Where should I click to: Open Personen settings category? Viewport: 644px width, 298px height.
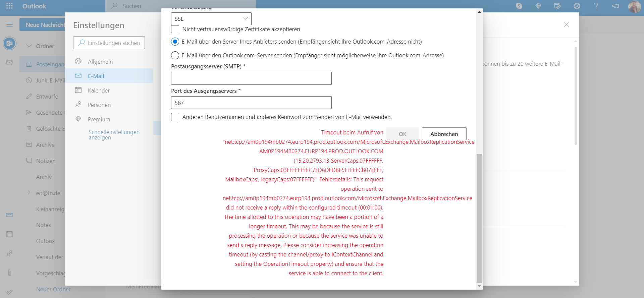click(109, 105)
